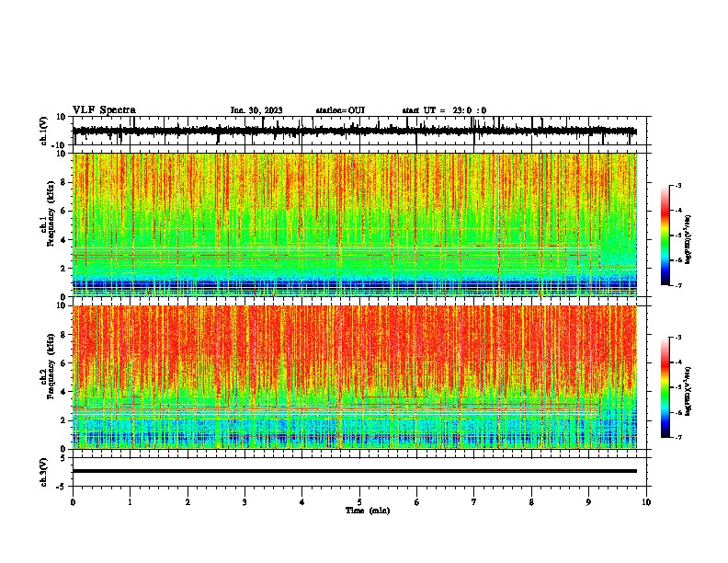Click the 8 kHz tick label on ch.2 axis
Viewport: 728px width, 563px height.
click(x=64, y=335)
